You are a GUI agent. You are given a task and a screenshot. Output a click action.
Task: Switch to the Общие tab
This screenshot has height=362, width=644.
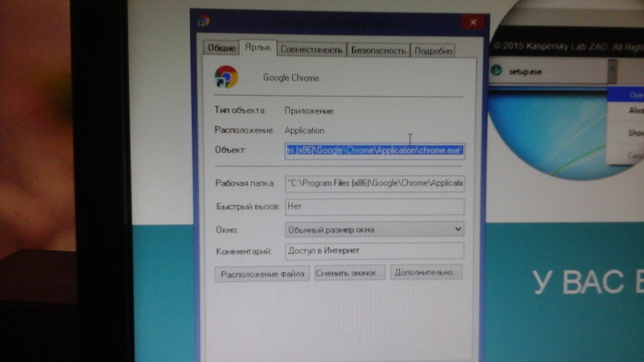tap(221, 48)
